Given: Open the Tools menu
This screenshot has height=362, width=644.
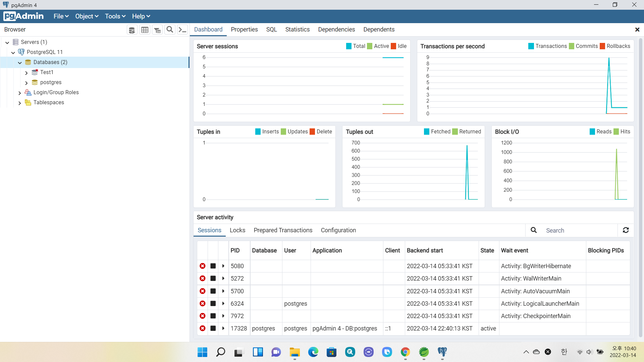Looking at the screenshot, I should [115, 16].
